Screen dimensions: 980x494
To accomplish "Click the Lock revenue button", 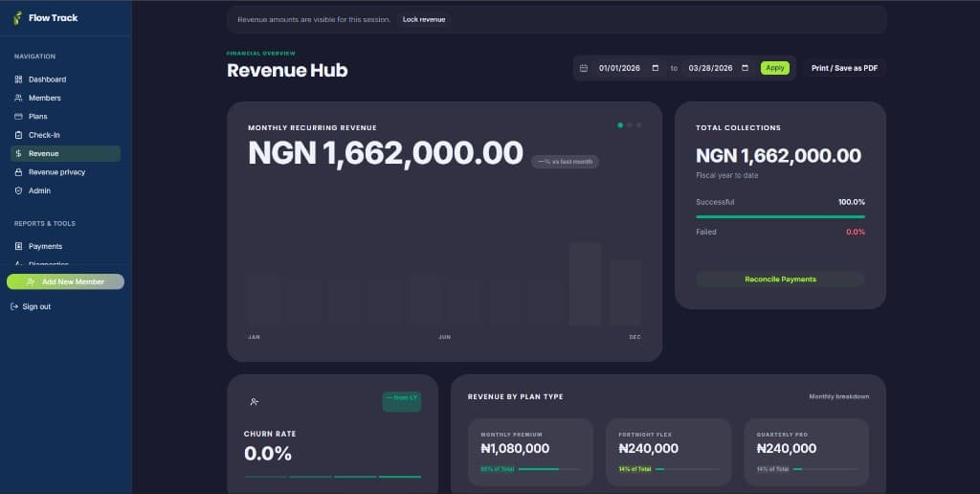I will 424,19.
